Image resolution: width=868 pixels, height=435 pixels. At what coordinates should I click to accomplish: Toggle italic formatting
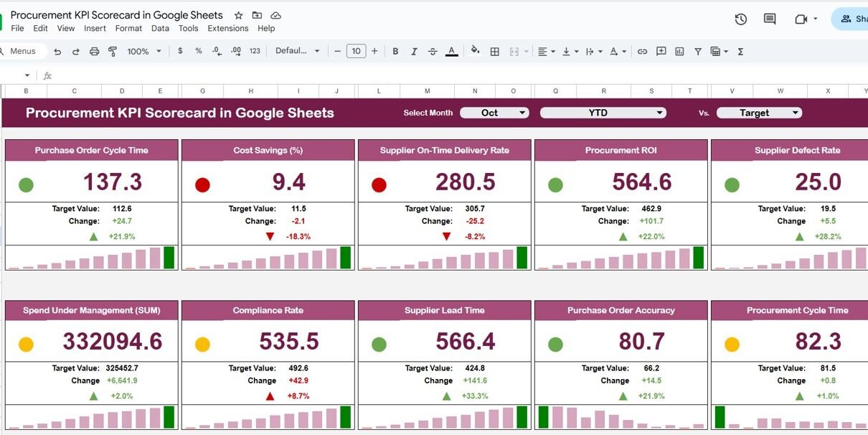[413, 52]
